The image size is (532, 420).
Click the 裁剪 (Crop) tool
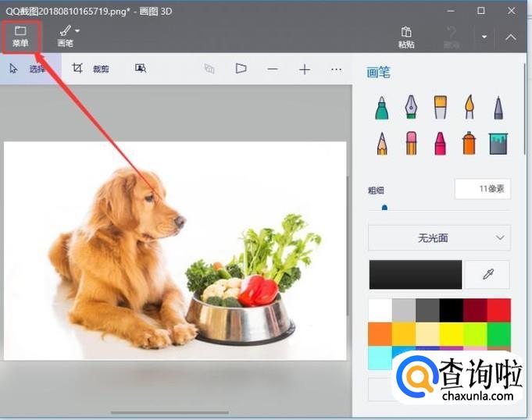point(91,69)
